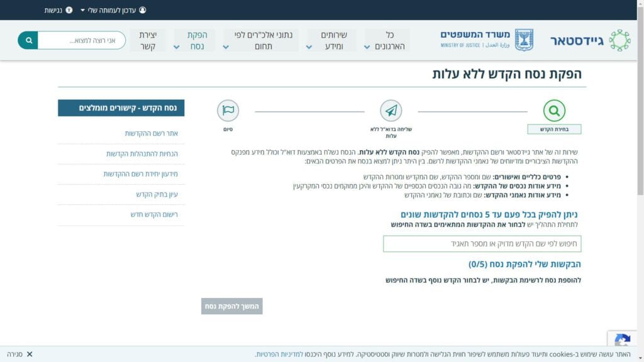Expand the 'כל הארגונים' dropdown menu
This screenshot has height=362, width=644.
pos(387,40)
